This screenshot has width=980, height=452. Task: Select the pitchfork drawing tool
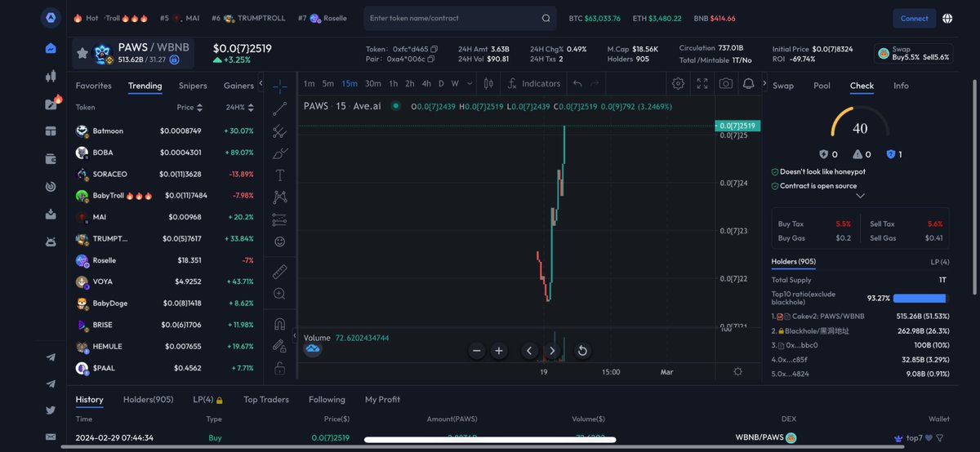(x=279, y=131)
